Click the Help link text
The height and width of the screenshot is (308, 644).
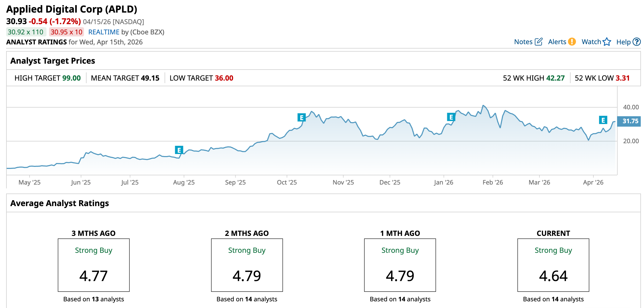(x=623, y=42)
